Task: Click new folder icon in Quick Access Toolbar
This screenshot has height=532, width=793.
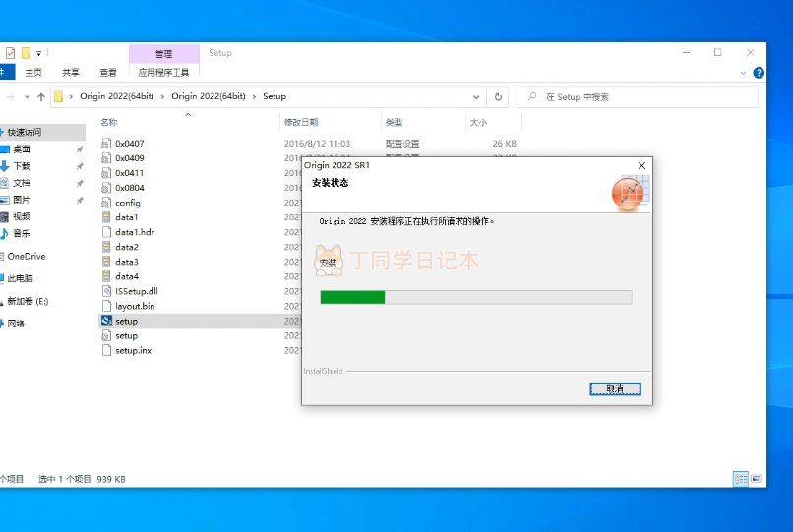Action: tap(26, 52)
